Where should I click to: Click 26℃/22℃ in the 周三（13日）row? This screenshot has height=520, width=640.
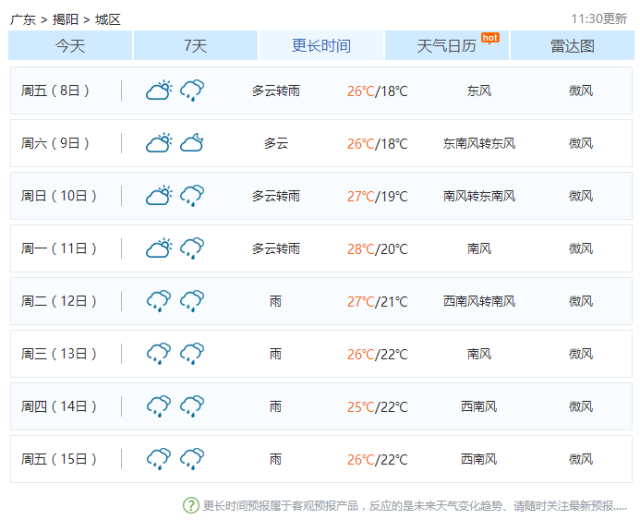pyautogui.click(x=377, y=354)
